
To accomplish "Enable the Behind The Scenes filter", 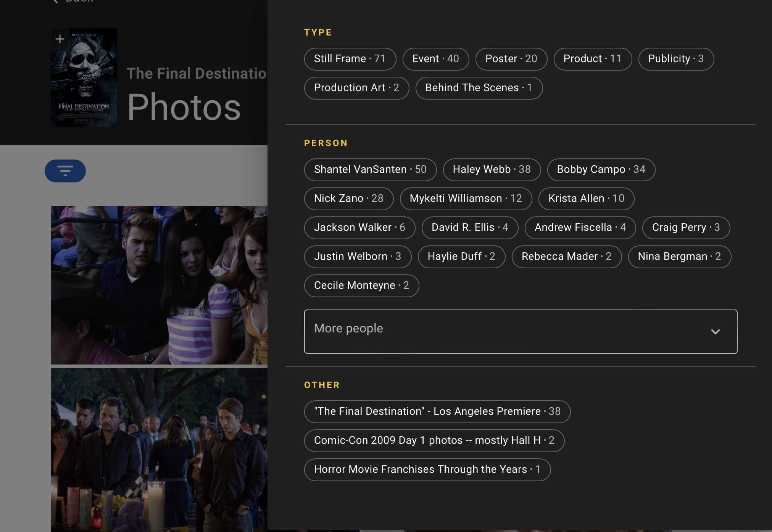I will [479, 88].
